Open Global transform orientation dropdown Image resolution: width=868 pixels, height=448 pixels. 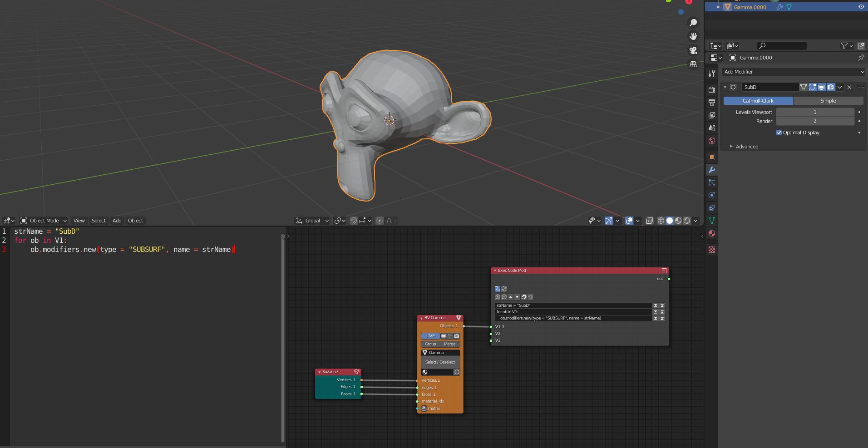click(312, 221)
